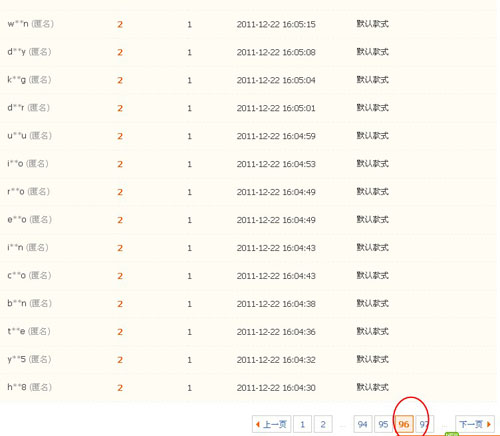Select current page 96

404,424
